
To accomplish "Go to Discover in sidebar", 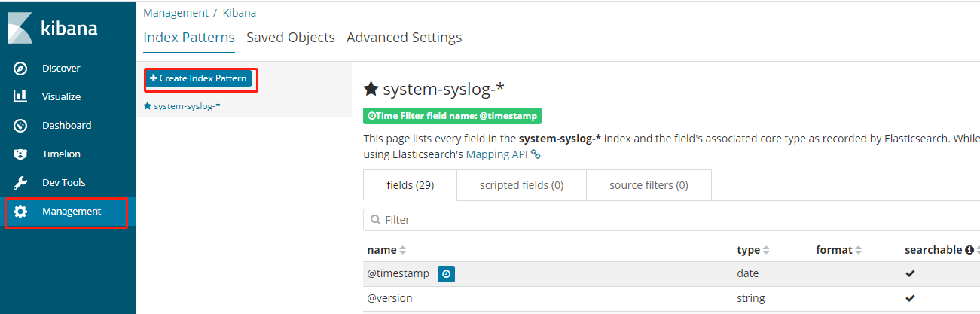I will point(61,69).
